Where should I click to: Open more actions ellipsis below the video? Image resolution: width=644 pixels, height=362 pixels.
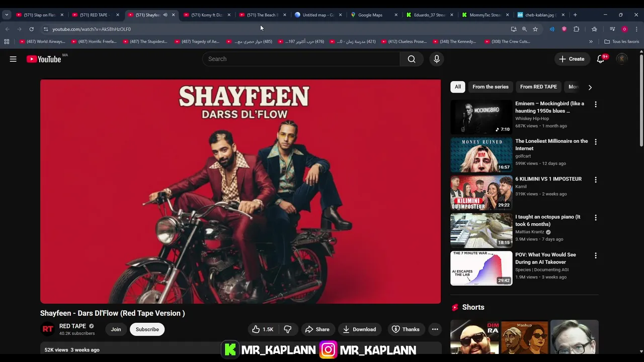point(435,329)
